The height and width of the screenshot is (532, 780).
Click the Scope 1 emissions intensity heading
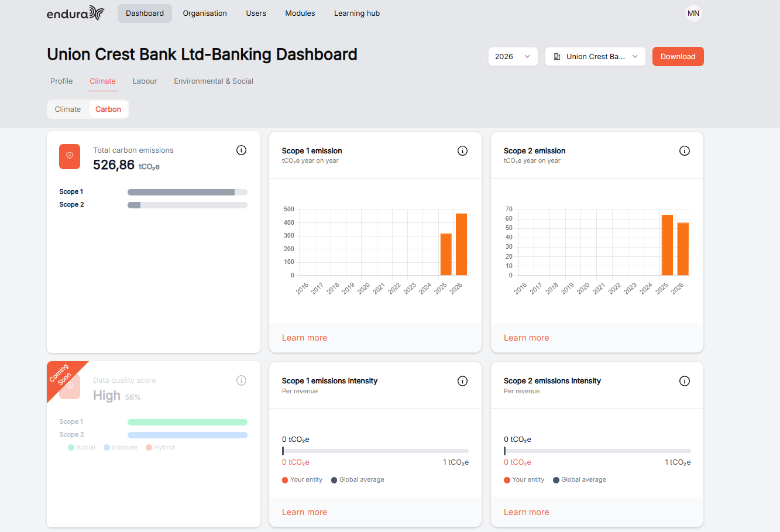pyautogui.click(x=329, y=381)
